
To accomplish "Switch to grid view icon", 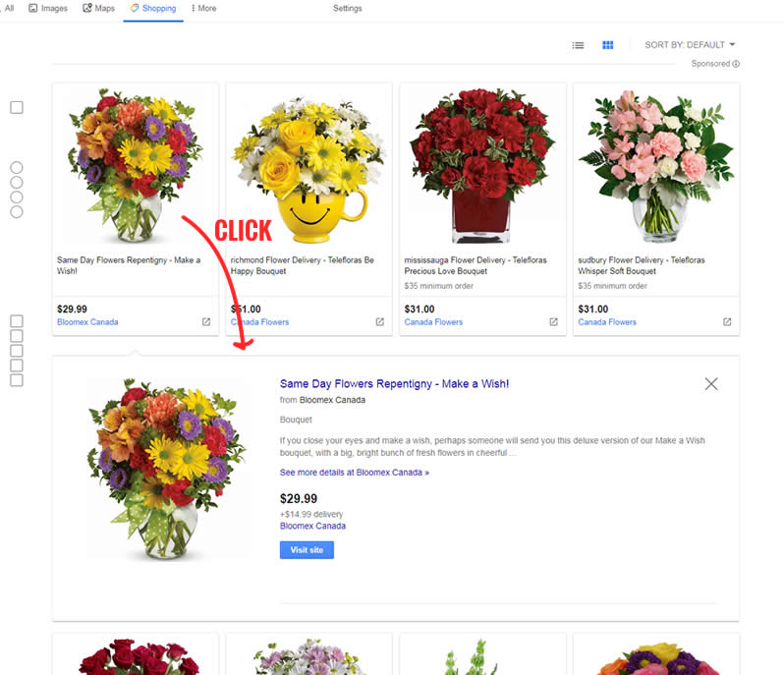I will (x=608, y=45).
